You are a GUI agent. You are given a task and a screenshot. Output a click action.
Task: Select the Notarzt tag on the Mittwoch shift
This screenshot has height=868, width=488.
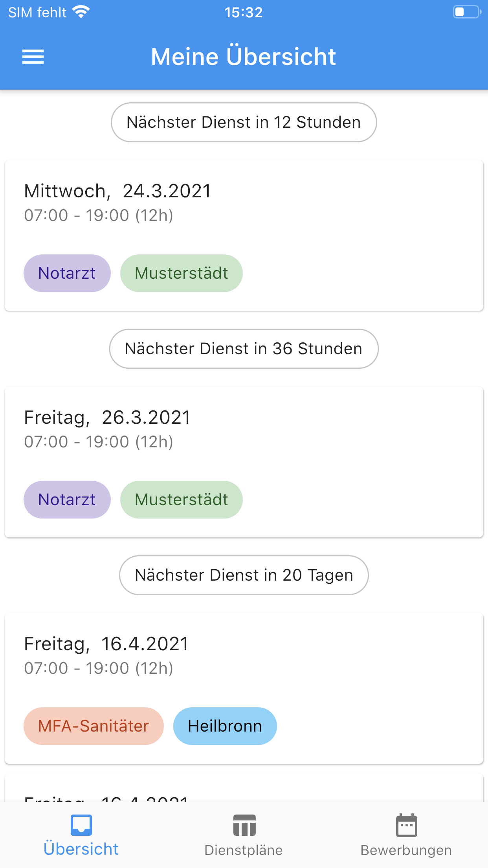(67, 273)
